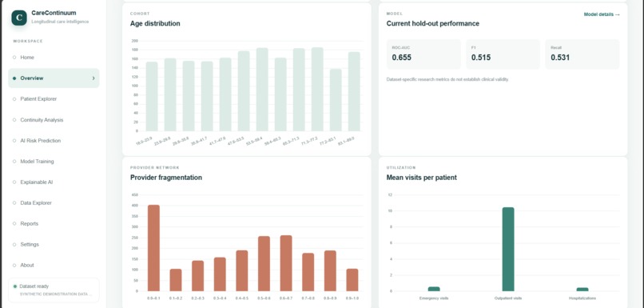Click the 18.0–23.9 age distribution bar

coord(152,97)
